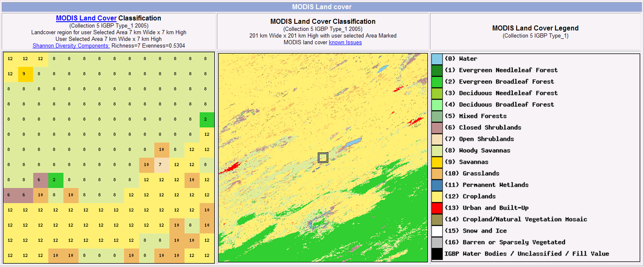Select the "(8) Woody Savannas" label
Image resolution: width=644 pixels, height=267 pixels.
(477, 151)
